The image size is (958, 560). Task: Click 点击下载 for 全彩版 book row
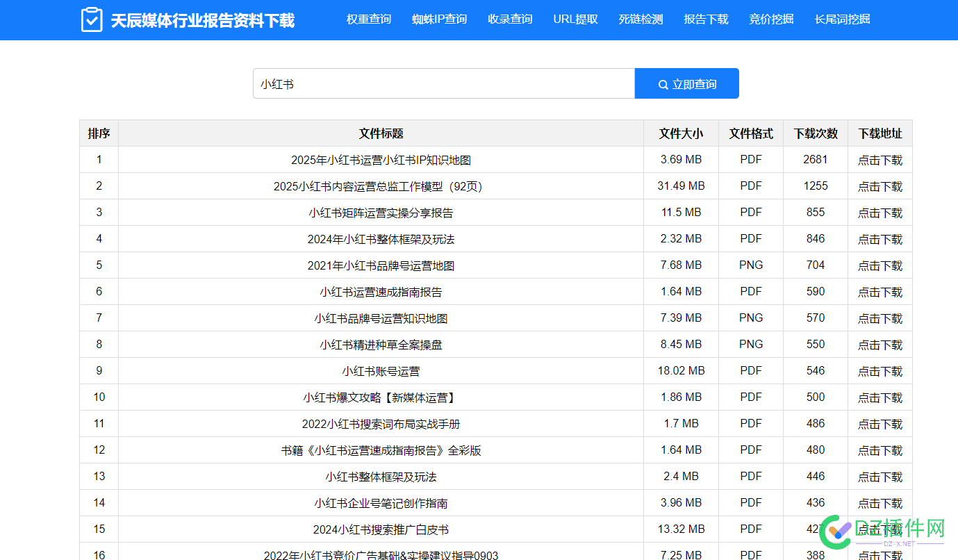(880, 450)
